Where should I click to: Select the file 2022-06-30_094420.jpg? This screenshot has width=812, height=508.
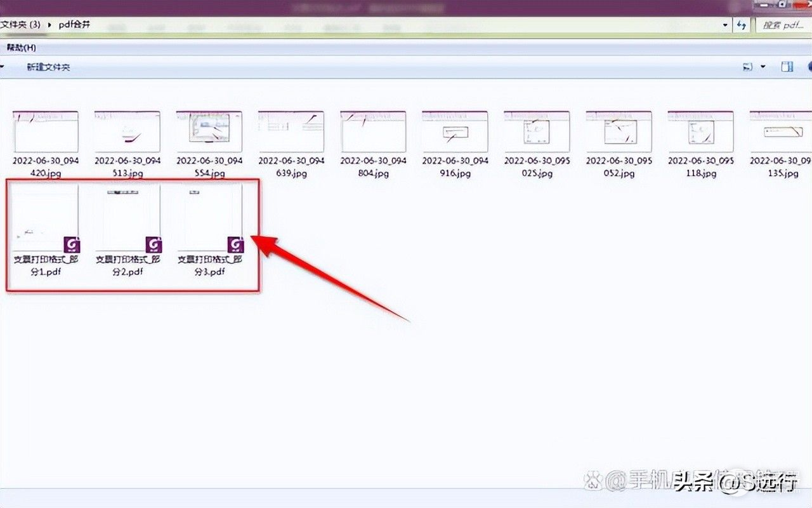[x=46, y=145]
